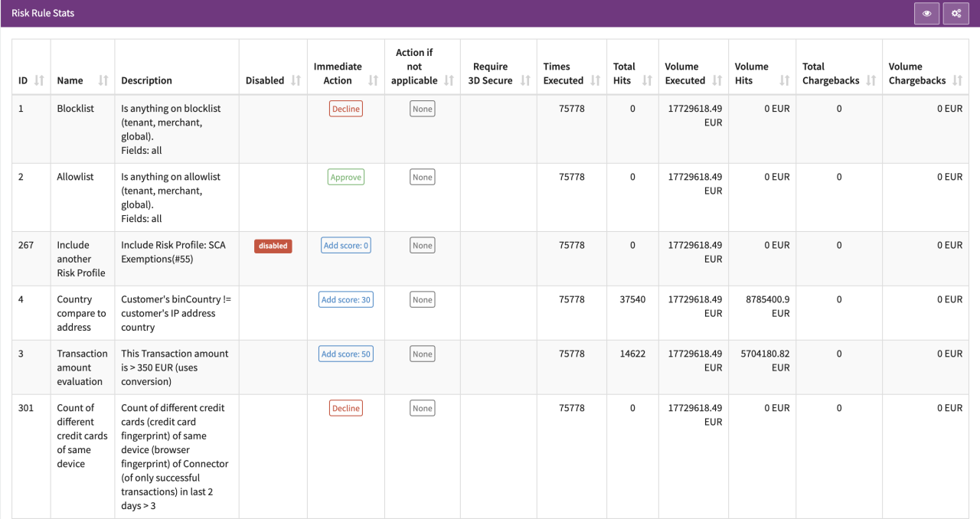Click the Approve badge for Allowlist rule
The width and height of the screenshot is (980, 519).
pos(346,177)
